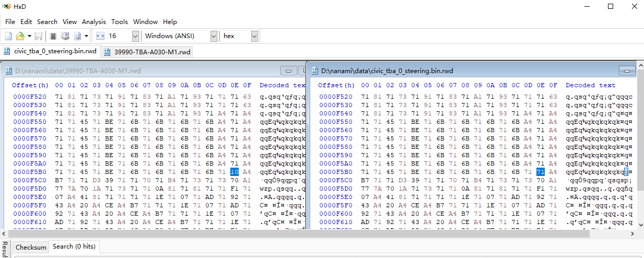Open the File menu

10,21
